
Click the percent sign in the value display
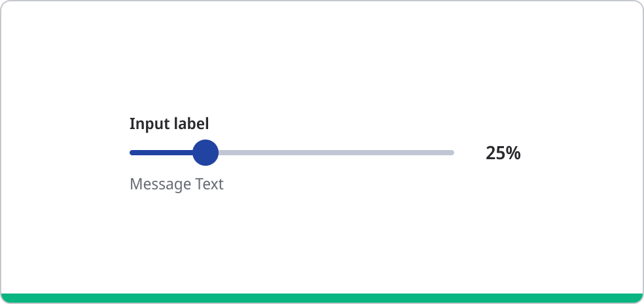pyautogui.click(x=513, y=153)
